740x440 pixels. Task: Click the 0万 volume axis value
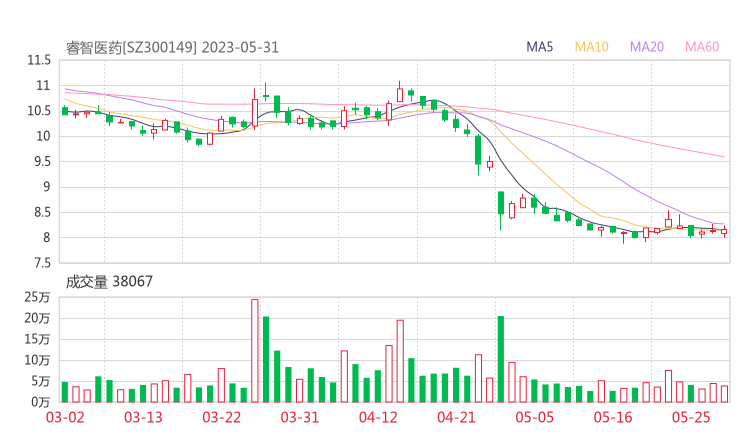coord(41,402)
